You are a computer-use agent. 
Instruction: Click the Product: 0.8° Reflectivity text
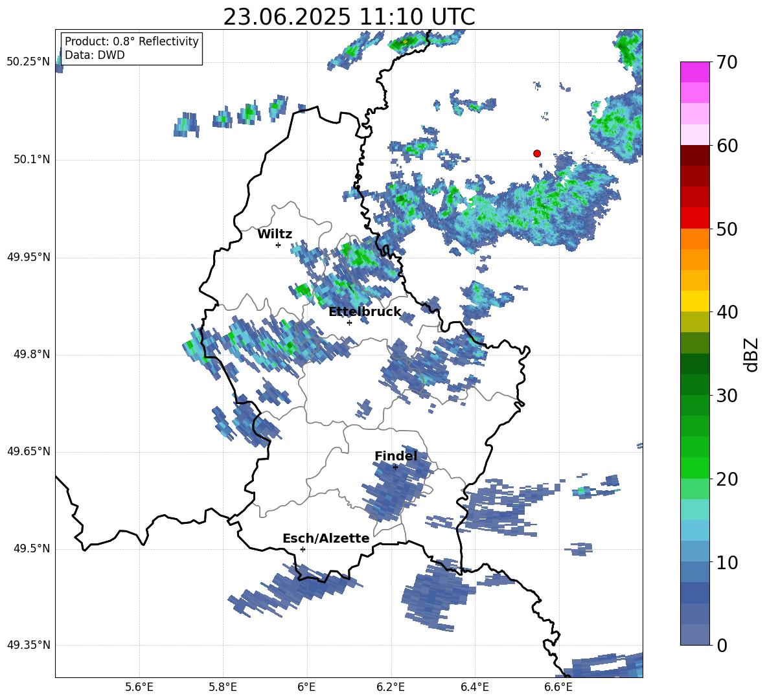tap(132, 41)
